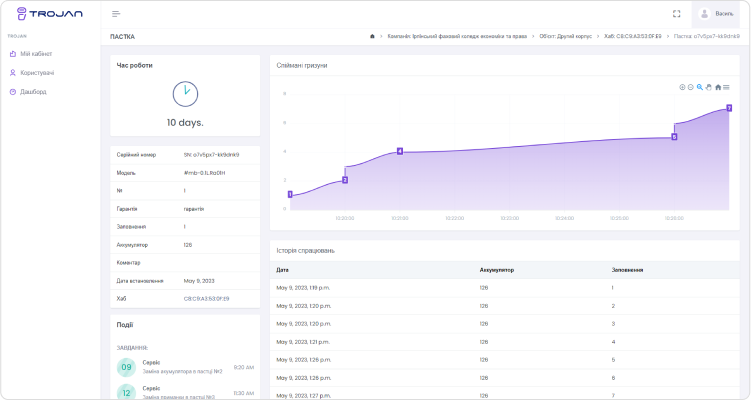Go to Користувачі in sidebar
This screenshot has width=751, height=400.
coord(36,73)
